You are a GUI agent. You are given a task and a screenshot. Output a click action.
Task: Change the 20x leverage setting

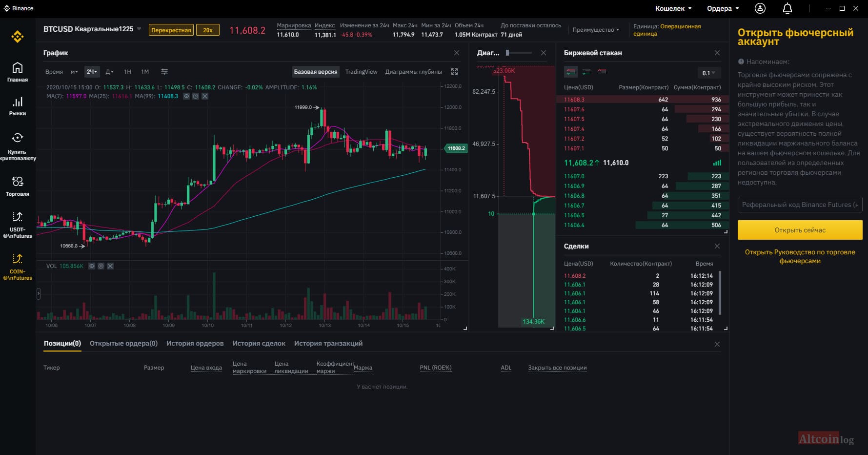click(x=208, y=30)
